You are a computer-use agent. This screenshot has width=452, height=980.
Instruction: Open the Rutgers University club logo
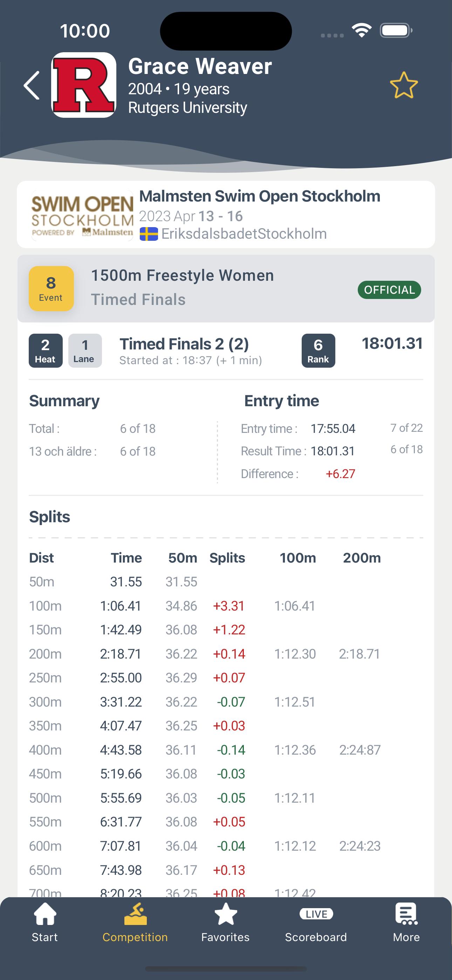click(84, 85)
